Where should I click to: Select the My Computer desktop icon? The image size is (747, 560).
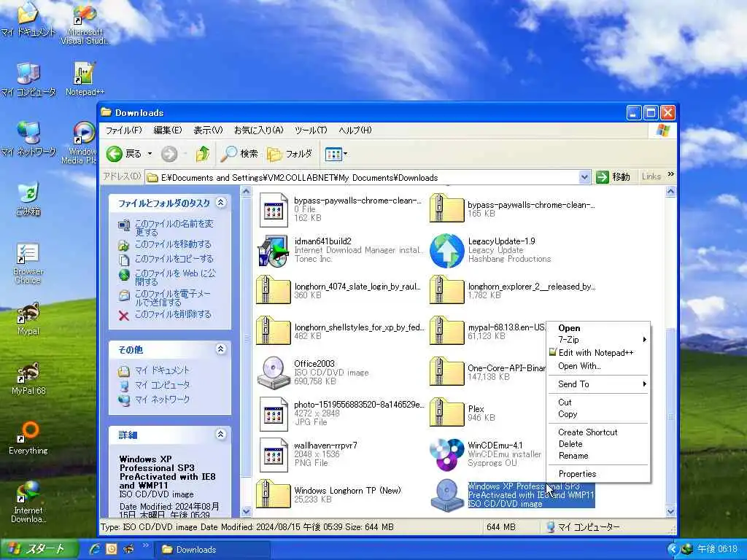[x=28, y=79]
